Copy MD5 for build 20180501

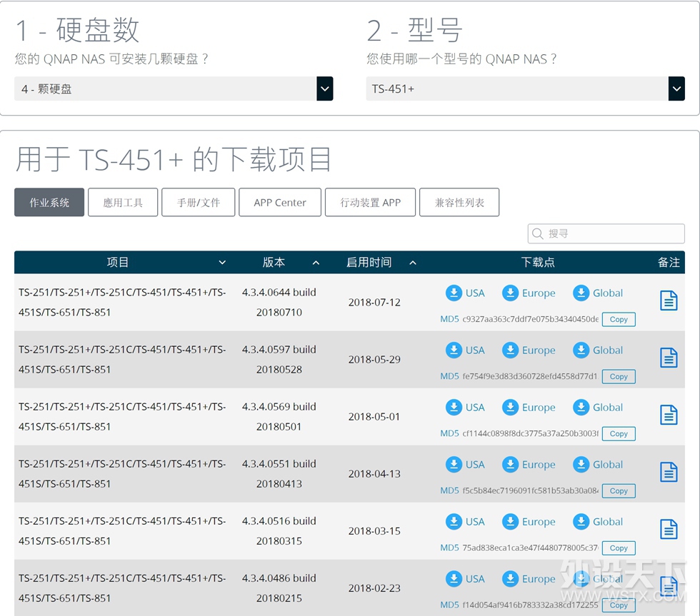pos(619,433)
